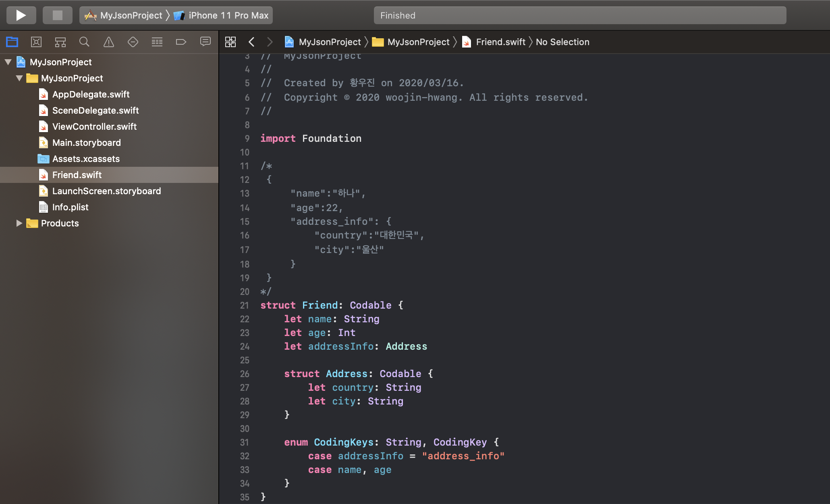Open ViewController.swift in navigator
The image size is (830, 504).
coord(94,127)
